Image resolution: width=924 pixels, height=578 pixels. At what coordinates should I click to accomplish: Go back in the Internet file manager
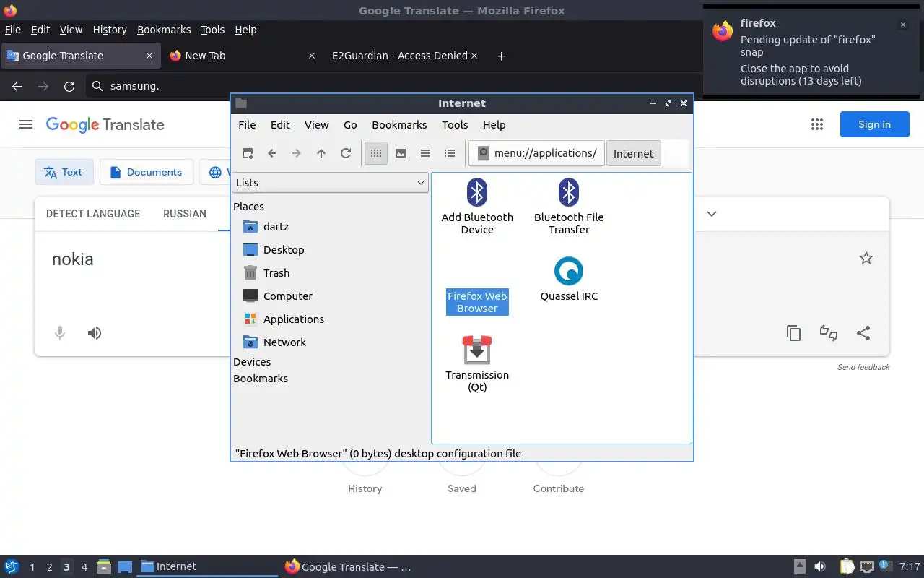tap(272, 153)
